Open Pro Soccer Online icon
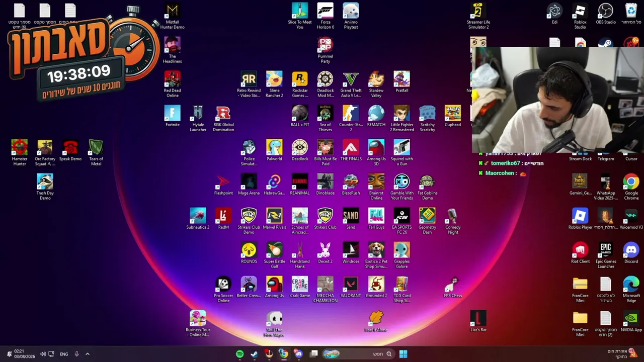Image resolution: width=644 pixels, height=362 pixels. point(223,290)
